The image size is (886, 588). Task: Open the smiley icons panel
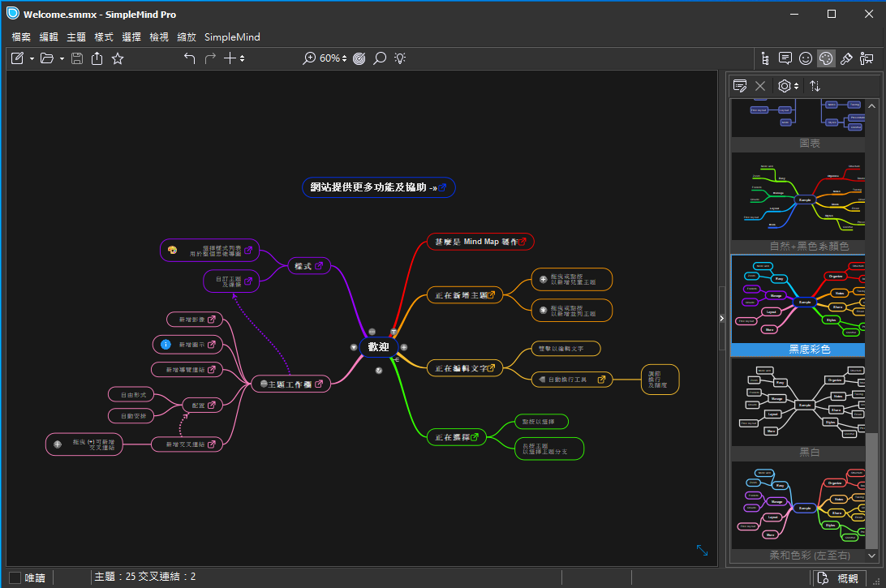(x=806, y=58)
